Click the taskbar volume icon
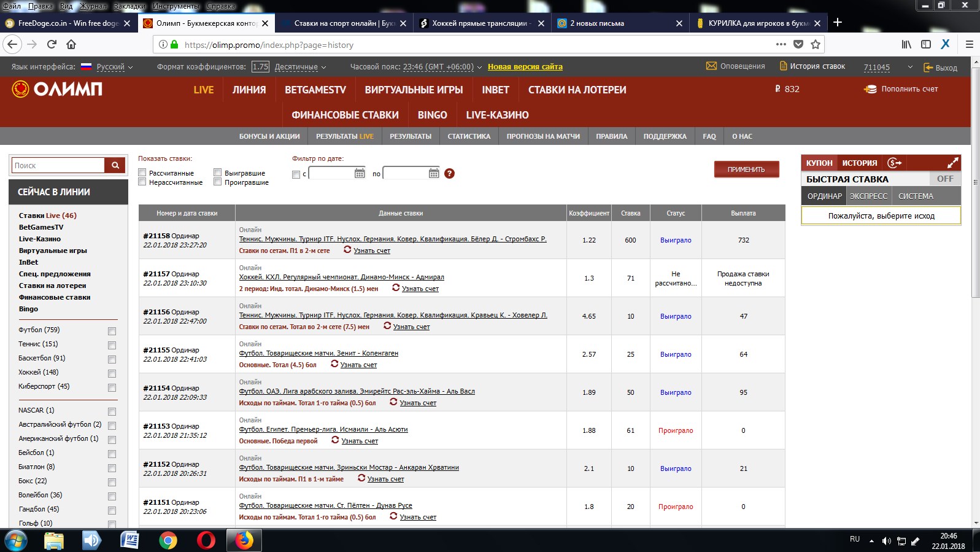 click(x=886, y=541)
